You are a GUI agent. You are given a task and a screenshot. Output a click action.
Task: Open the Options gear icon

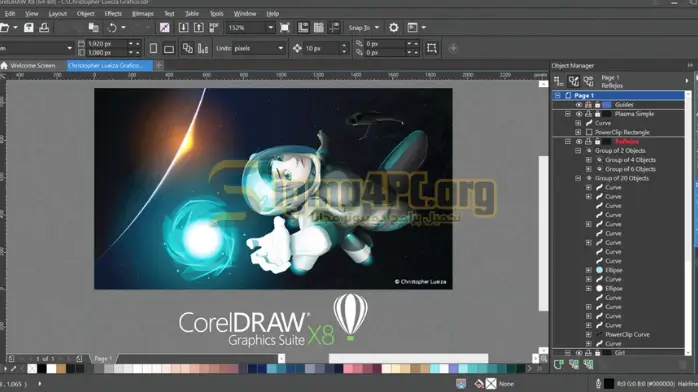click(x=394, y=28)
